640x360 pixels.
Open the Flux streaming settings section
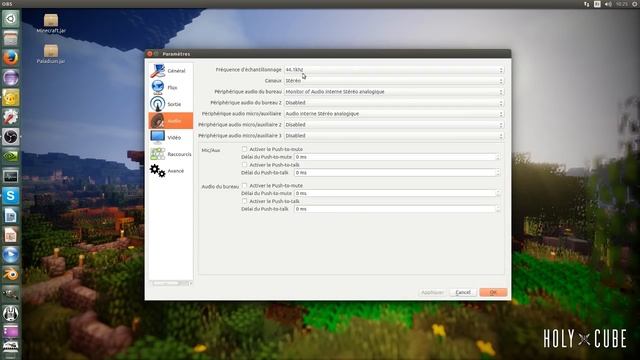click(171, 87)
